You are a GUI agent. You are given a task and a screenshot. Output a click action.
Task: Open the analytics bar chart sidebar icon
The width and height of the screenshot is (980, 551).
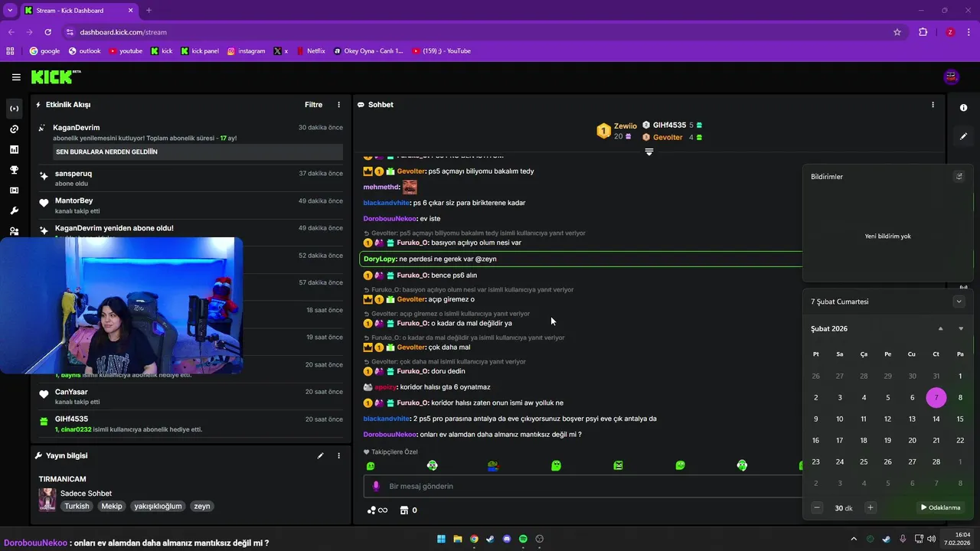click(x=15, y=149)
